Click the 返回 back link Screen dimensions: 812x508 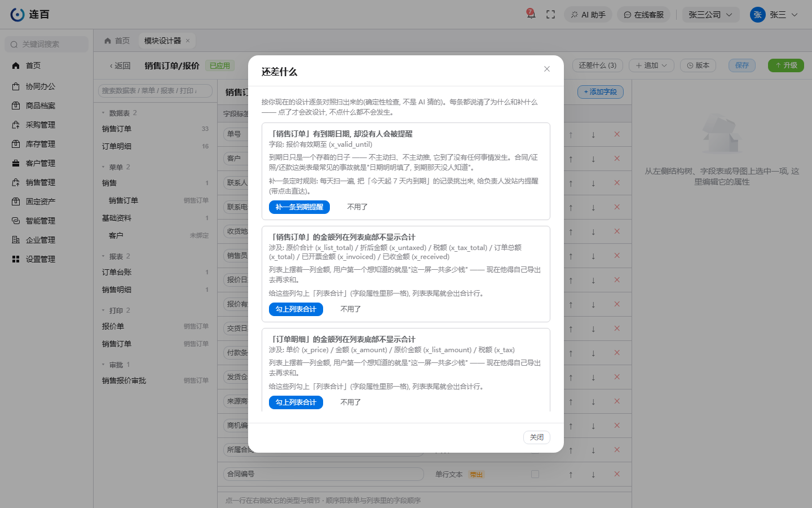120,65
